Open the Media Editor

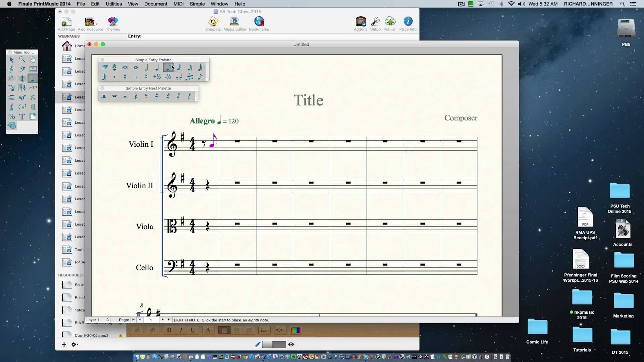coord(234,24)
